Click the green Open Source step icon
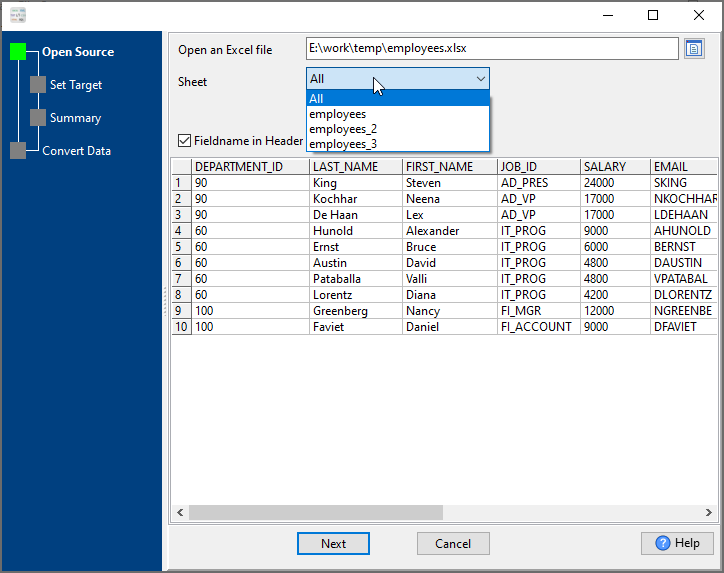 pyautogui.click(x=18, y=52)
